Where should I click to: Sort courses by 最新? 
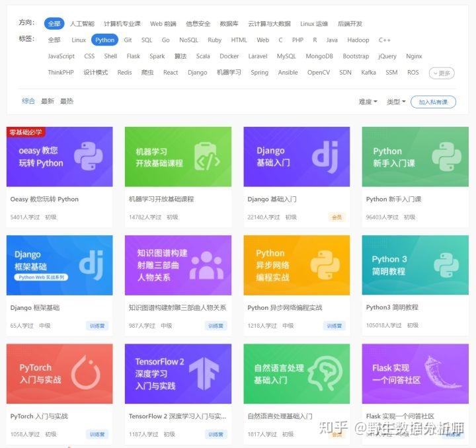click(x=48, y=101)
